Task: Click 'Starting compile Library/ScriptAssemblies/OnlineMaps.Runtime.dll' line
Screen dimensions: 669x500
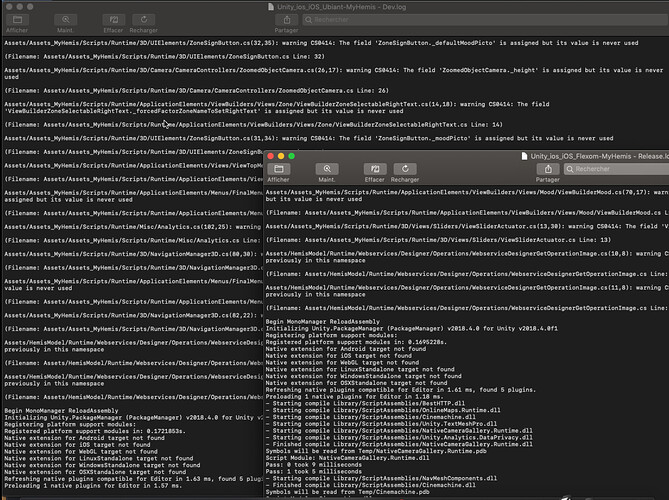Action: point(383,410)
